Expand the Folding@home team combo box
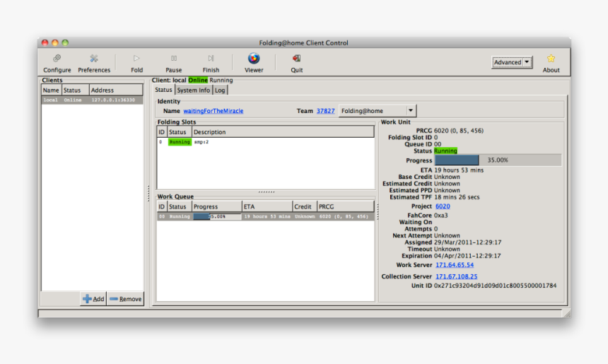 pos(378,111)
